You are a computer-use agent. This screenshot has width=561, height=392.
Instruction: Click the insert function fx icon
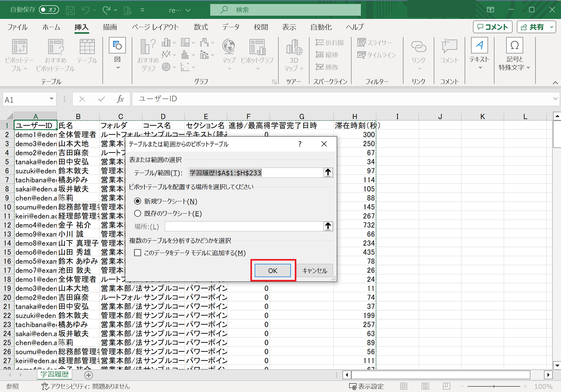click(x=120, y=99)
